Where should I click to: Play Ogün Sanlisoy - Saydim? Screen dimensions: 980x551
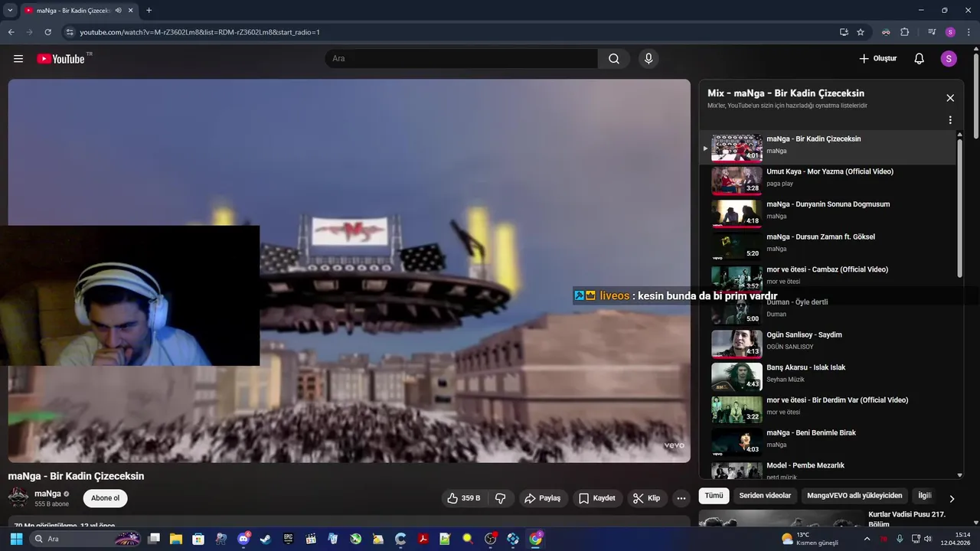[828, 344]
